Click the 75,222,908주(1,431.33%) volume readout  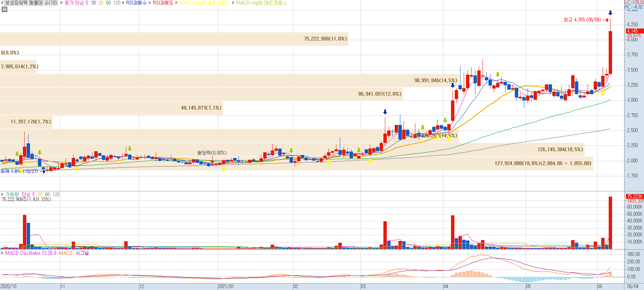click(26, 200)
